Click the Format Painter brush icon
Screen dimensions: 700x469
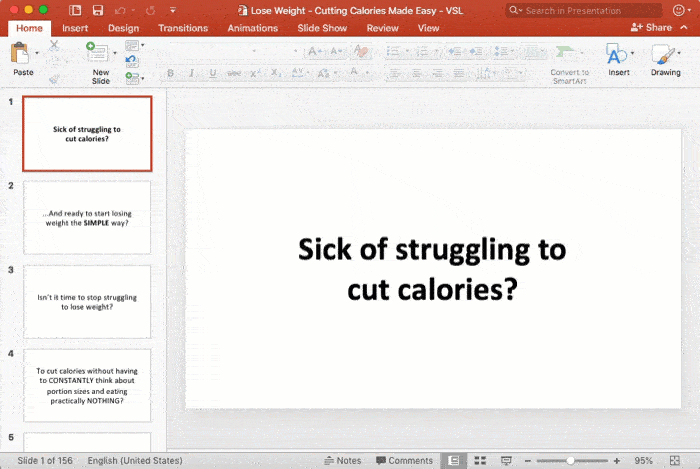tap(54, 79)
